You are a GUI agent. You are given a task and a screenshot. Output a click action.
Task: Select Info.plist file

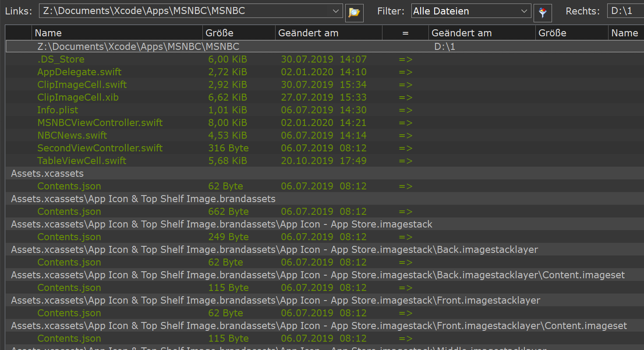[x=58, y=110]
